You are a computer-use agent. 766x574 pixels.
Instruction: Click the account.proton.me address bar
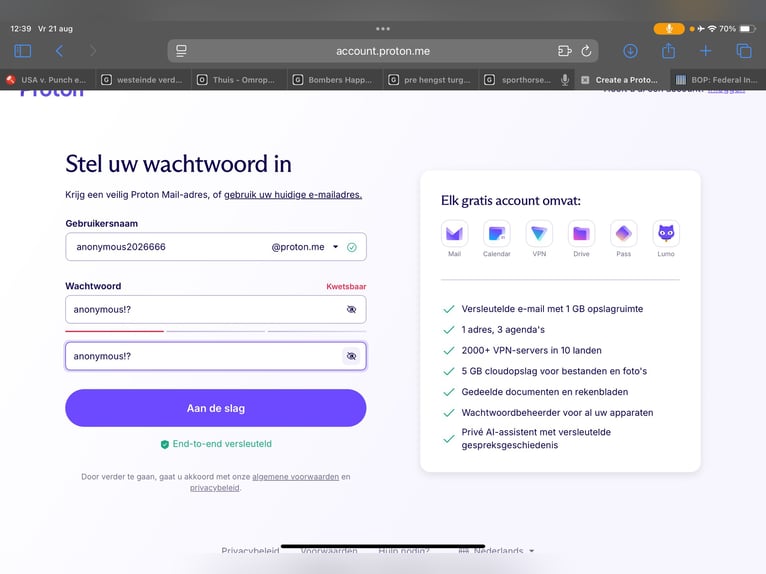pyautogui.click(x=383, y=51)
